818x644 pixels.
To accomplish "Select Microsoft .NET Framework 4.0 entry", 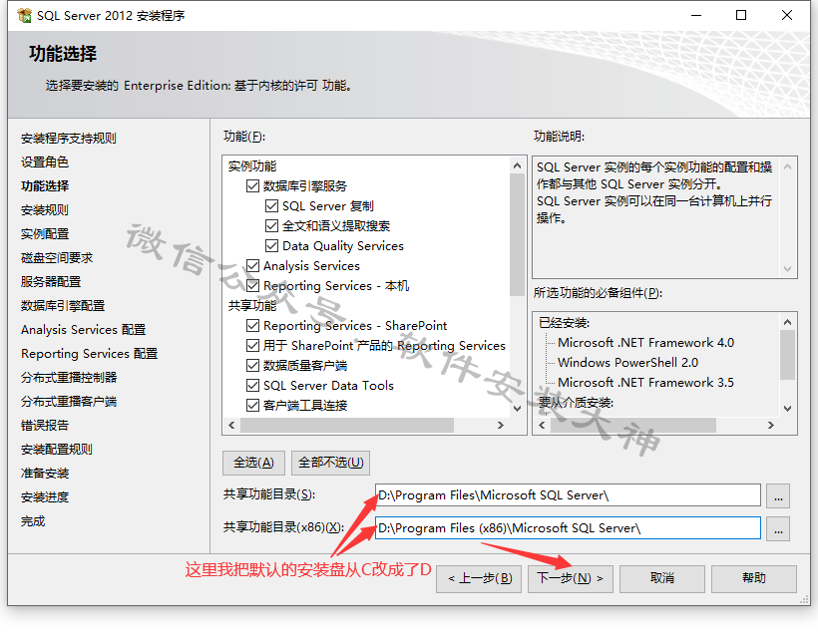I will click(x=645, y=343).
